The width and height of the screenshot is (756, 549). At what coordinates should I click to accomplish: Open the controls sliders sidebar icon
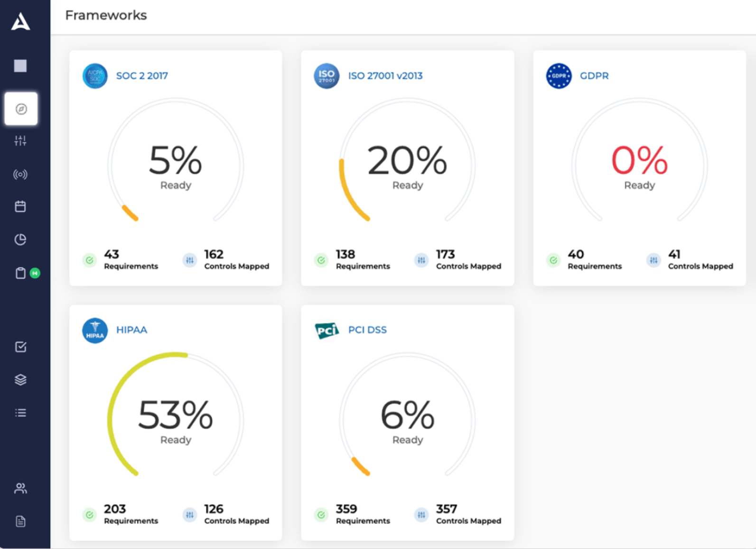[20, 141]
